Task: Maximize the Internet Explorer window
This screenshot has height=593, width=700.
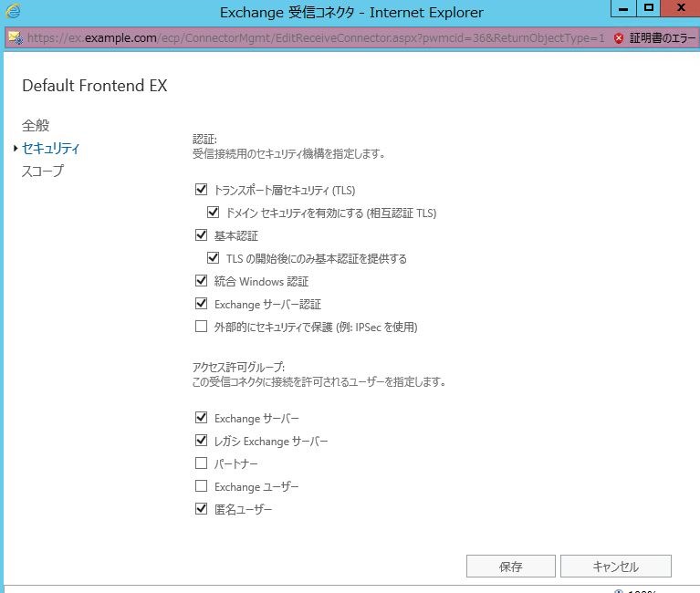Action: (x=648, y=8)
